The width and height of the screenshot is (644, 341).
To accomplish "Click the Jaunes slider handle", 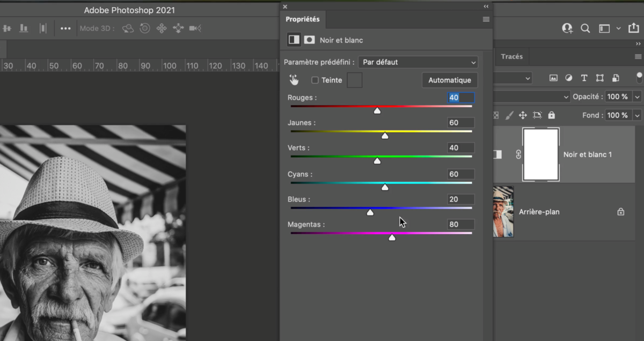I will click(x=385, y=136).
